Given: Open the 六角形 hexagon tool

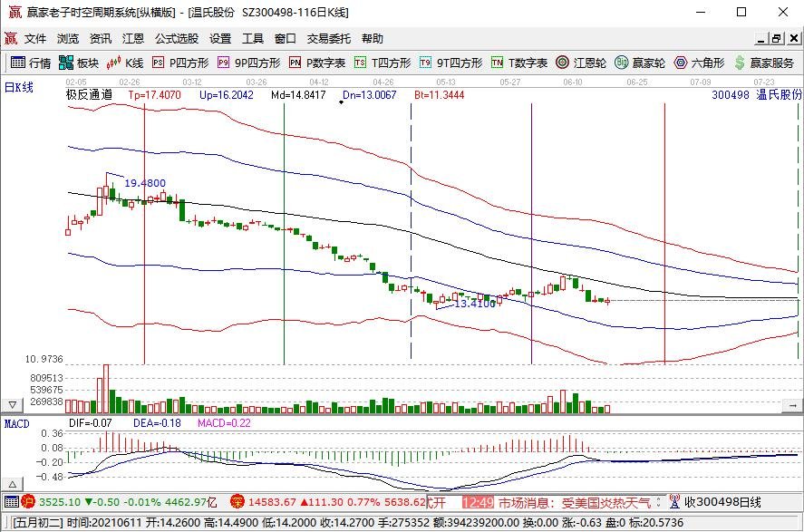Looking at the screenshot, I should point(699,63).
